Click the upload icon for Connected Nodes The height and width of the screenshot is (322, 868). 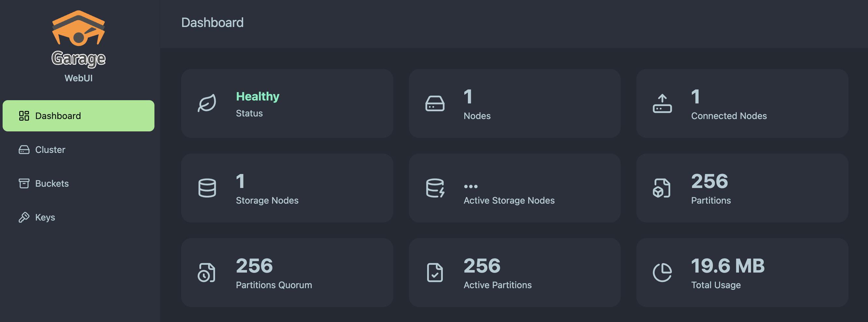coord(662,103)
